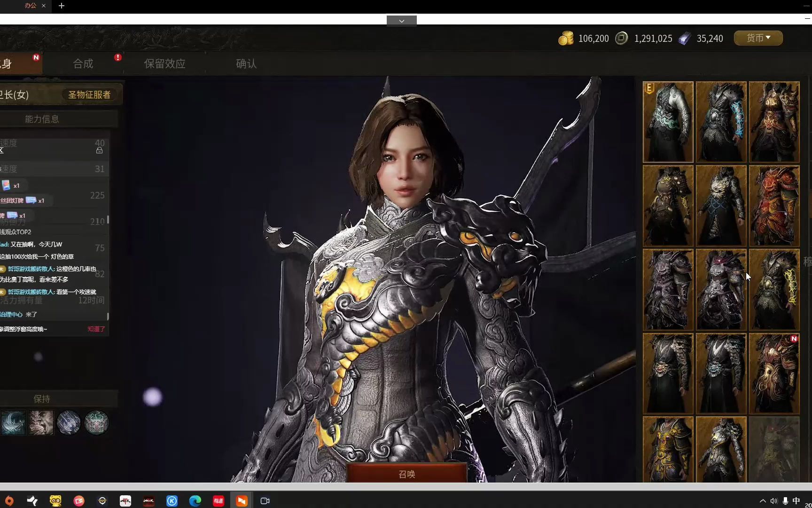Open the red 有道 taskbar app
Image resolution: width=812 pixels, height=508 pixels.
point(219,501)
